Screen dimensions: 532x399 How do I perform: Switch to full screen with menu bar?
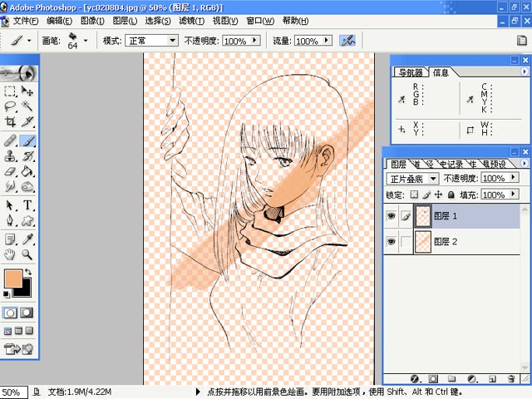coord(18,331)
